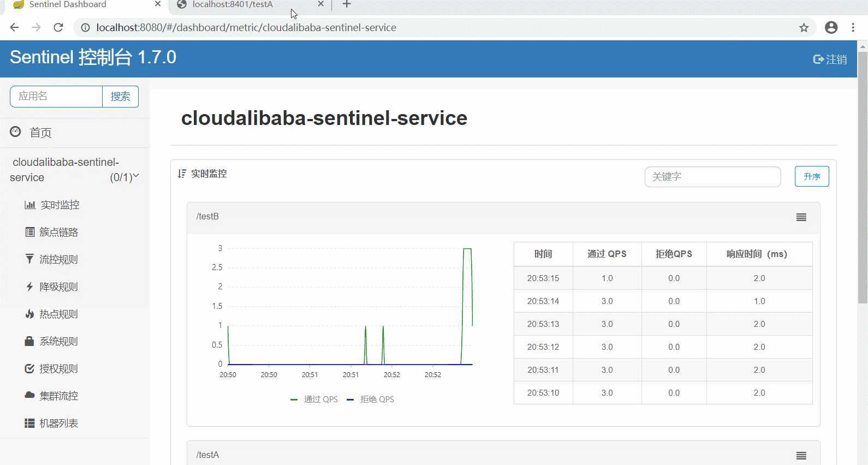The width and height of the screenshot is (868, 465).
Task: Select the 20:53:12 time cell
Action: 543,347
